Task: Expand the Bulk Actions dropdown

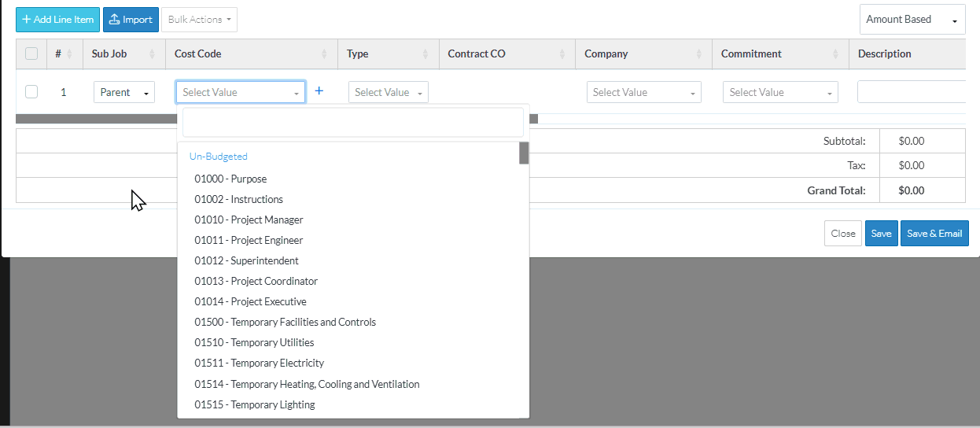Action: pos(199,20)
